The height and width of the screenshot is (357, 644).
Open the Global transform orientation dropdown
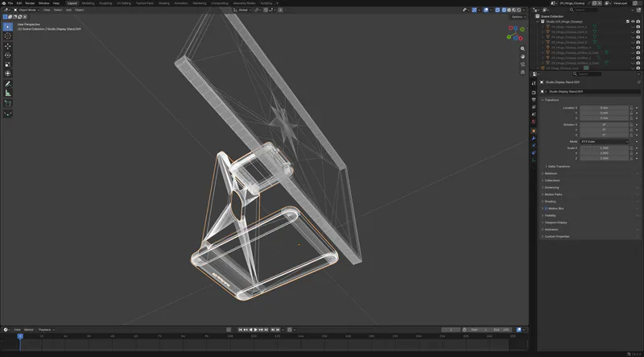242,10
